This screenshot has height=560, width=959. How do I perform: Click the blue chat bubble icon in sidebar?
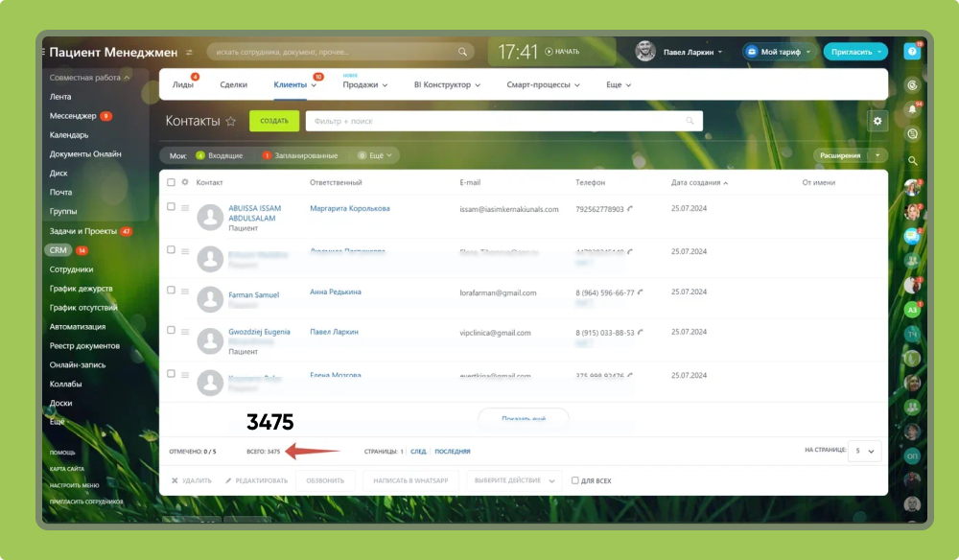coord(912,236)
